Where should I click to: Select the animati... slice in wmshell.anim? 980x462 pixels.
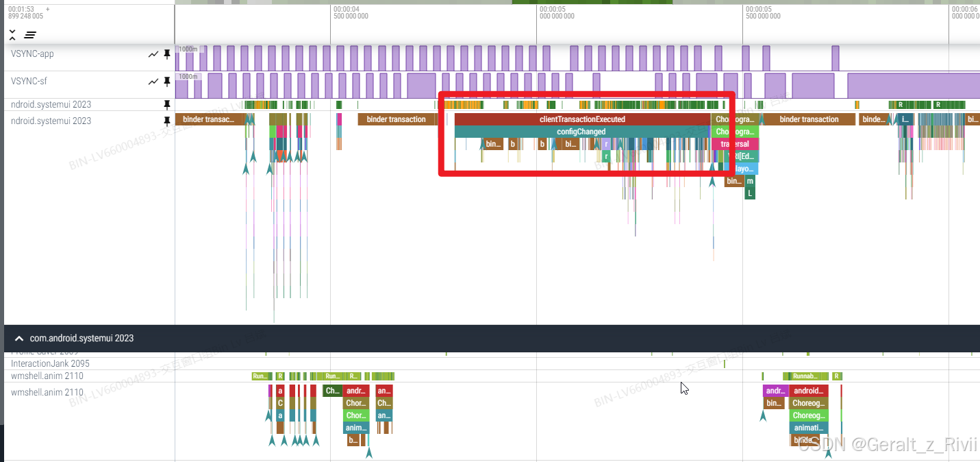pos(809,428)
